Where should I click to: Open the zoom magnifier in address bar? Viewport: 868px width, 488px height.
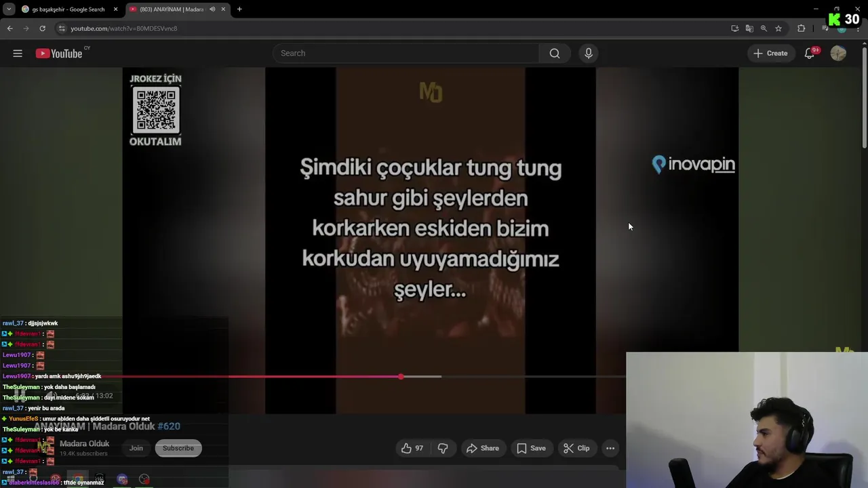click(764, 28)
